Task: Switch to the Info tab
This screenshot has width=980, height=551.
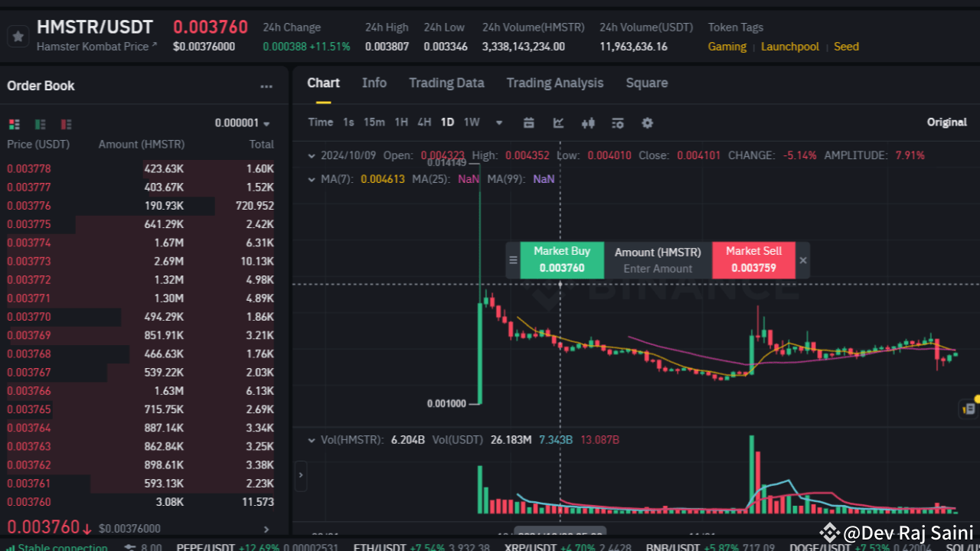Action: [x=374, y=83]
